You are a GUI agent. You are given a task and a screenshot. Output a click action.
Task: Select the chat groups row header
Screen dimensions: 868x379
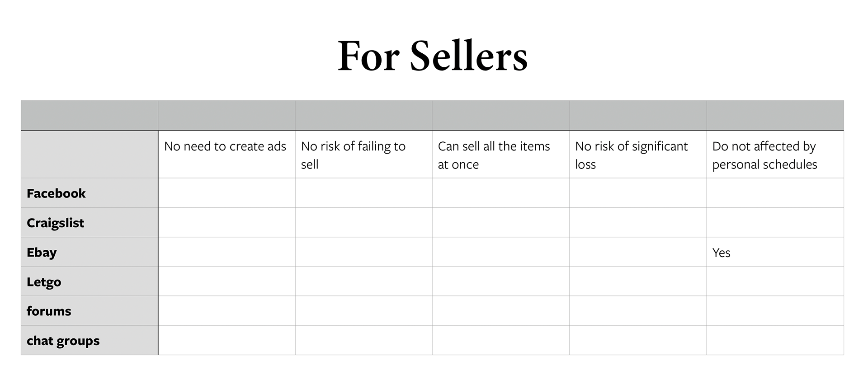point(90,340)
